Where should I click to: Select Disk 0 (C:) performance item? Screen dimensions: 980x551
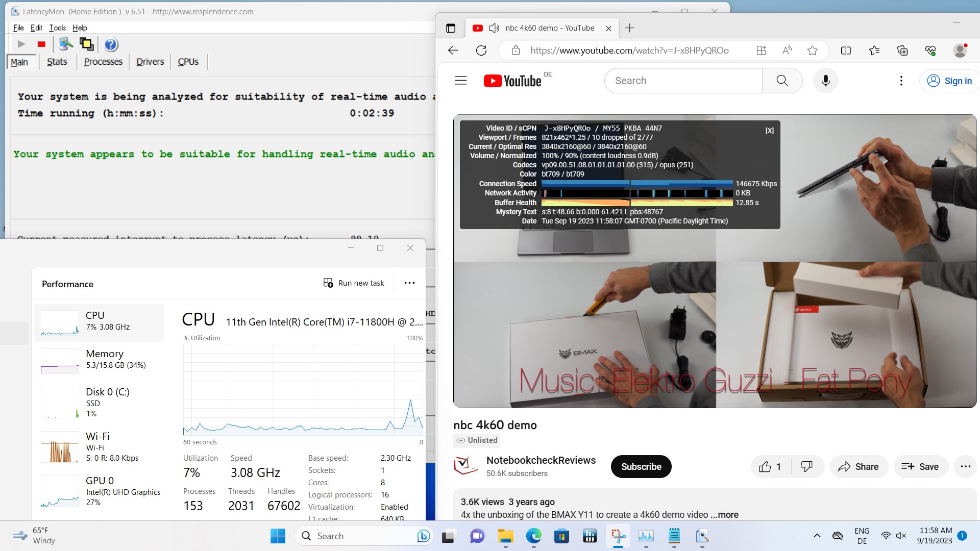(x=99, y=402)
